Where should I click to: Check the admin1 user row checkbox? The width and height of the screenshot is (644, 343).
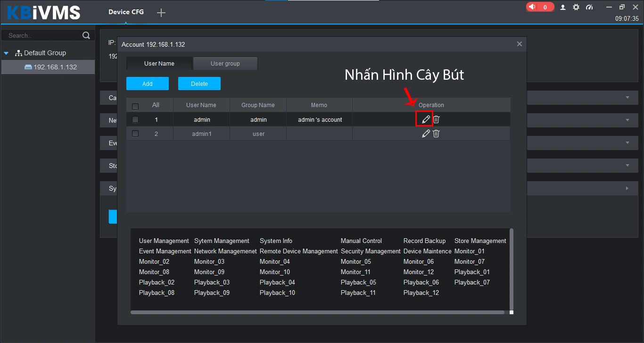click(135, 134)
